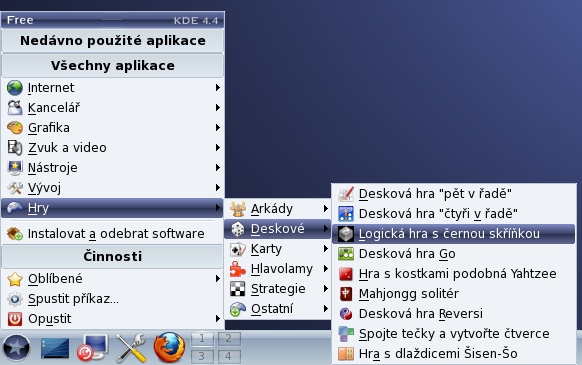Launch Firefox from the panel
Image resolution: width=582 pixels, height=365 pixels.
click(x=170, y=348)
